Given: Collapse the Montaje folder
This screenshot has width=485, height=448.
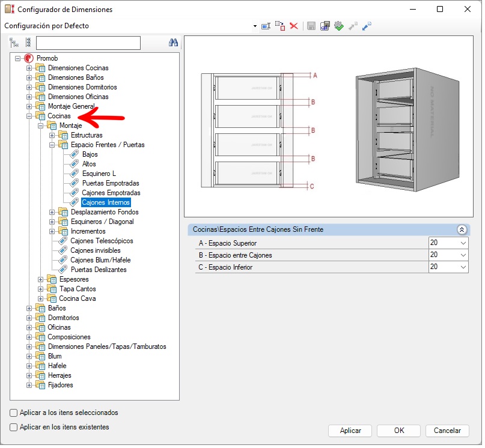Looking at the screenshot, I should pyautogui.click(x=40, y=126).
